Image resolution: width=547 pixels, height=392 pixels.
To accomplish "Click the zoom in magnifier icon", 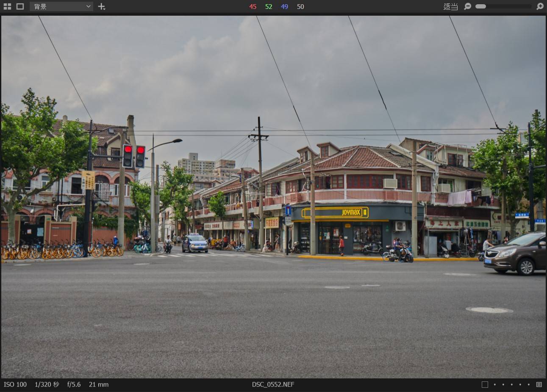I will point(540,6).
